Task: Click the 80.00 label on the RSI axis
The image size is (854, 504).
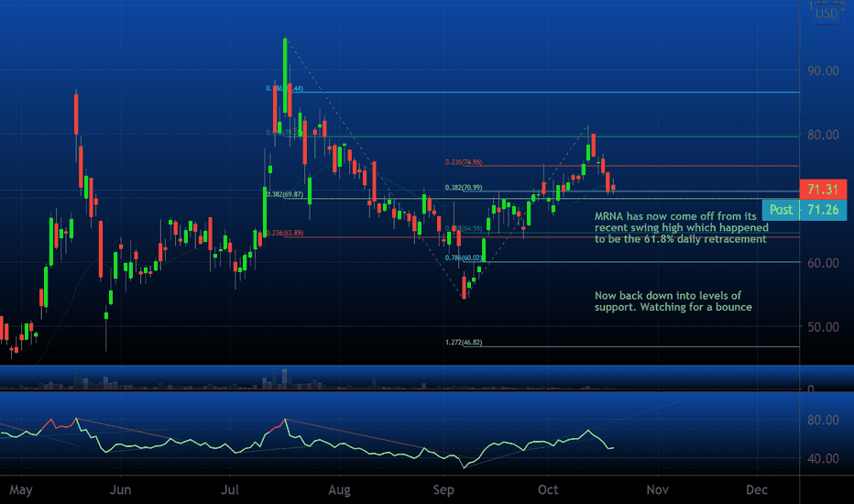Action: (823, 420)
